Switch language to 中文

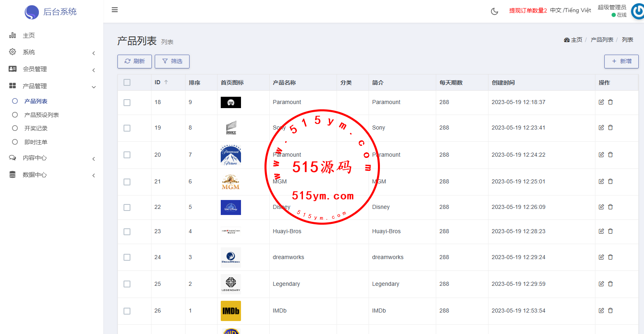tap(556, 10)
